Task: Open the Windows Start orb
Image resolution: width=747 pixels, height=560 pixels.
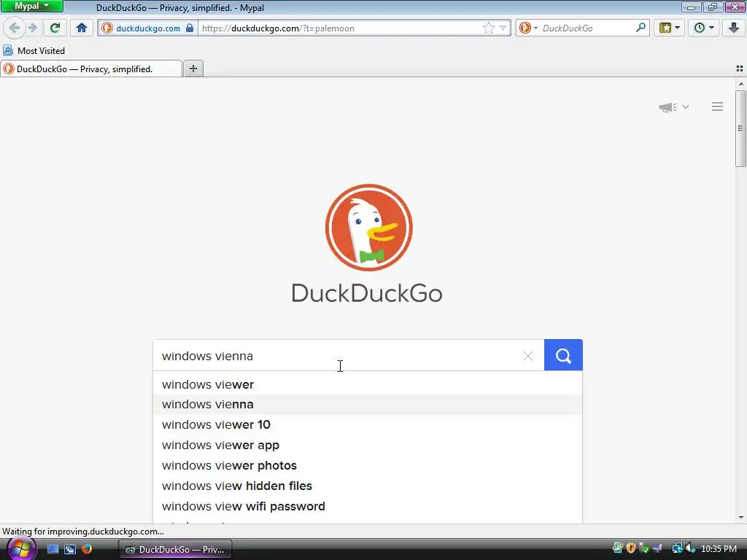Action: click(x=21, y=549)
